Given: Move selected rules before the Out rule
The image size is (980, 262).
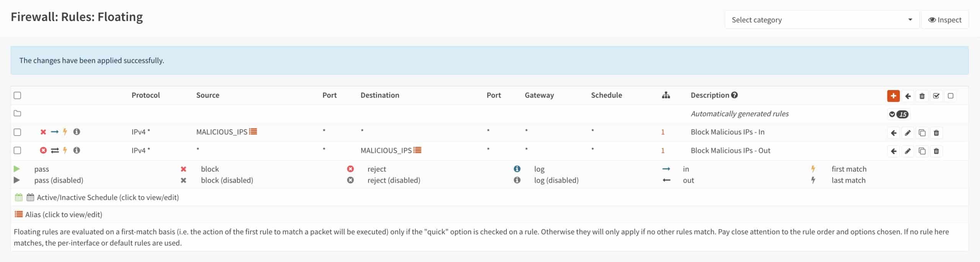Looking at the screenshot, I should click(x=893, y=151).
